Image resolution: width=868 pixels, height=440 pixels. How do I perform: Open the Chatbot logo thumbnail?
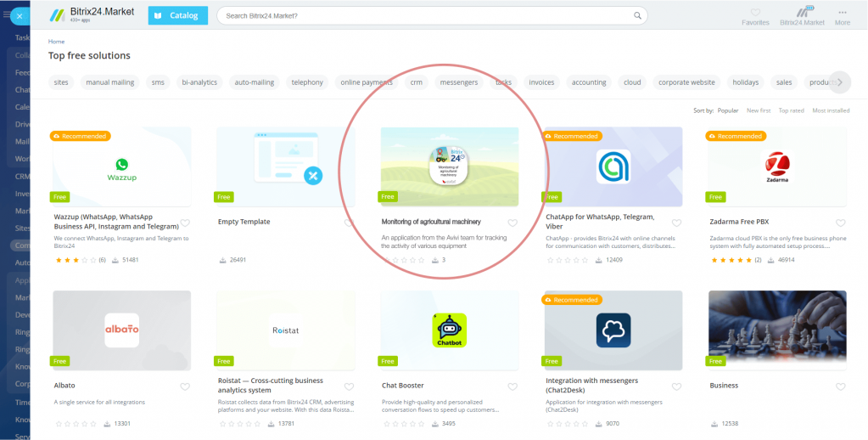click(x=450, y=330)
